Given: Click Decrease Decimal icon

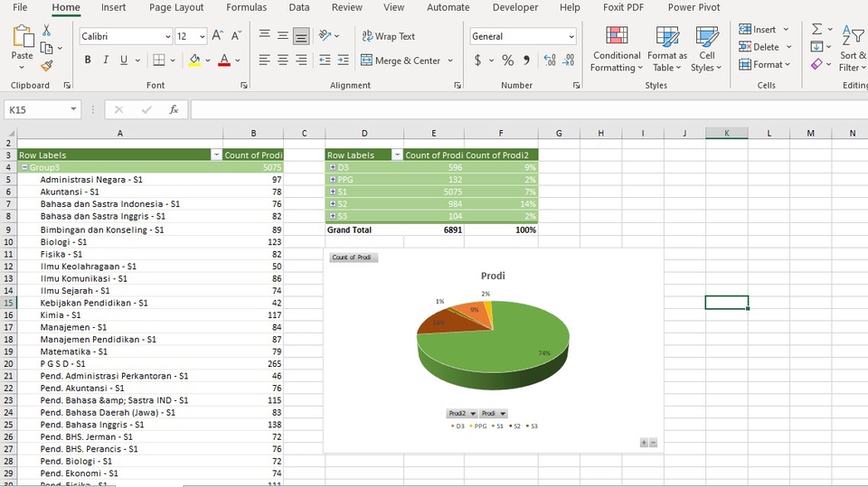Looking at the screenshot, I should coord(569,60).
